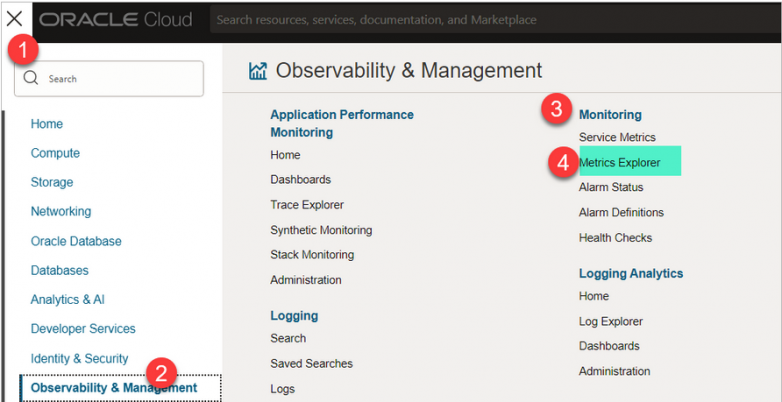Go to Oracle Database category
Image resolution: width=782 pixels, height=402 pixels.
pos(76,241)
